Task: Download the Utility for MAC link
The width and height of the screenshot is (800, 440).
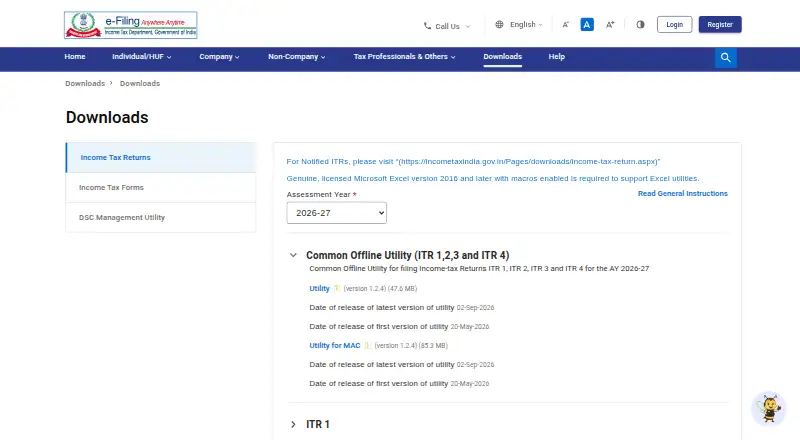Action: tap(335, 346)
